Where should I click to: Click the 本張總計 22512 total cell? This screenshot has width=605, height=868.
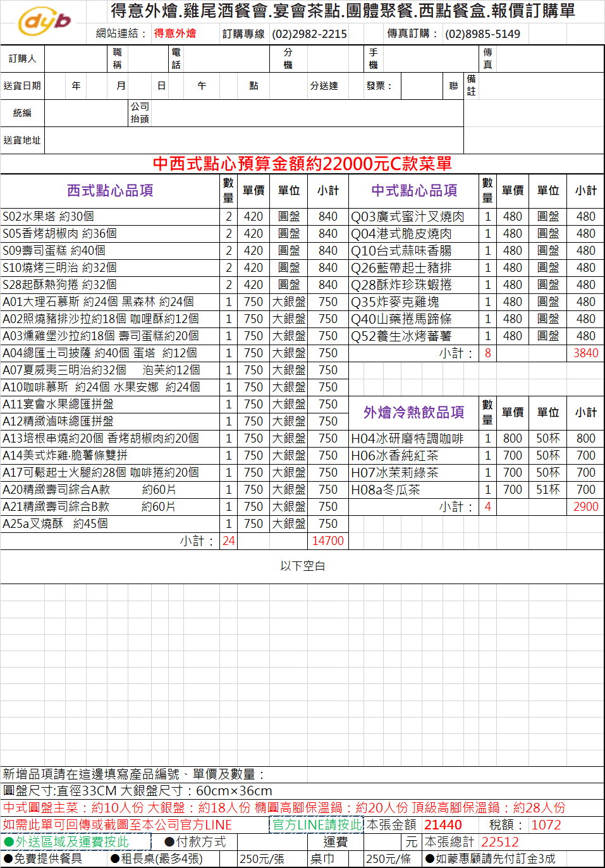[x=499, y=842]
